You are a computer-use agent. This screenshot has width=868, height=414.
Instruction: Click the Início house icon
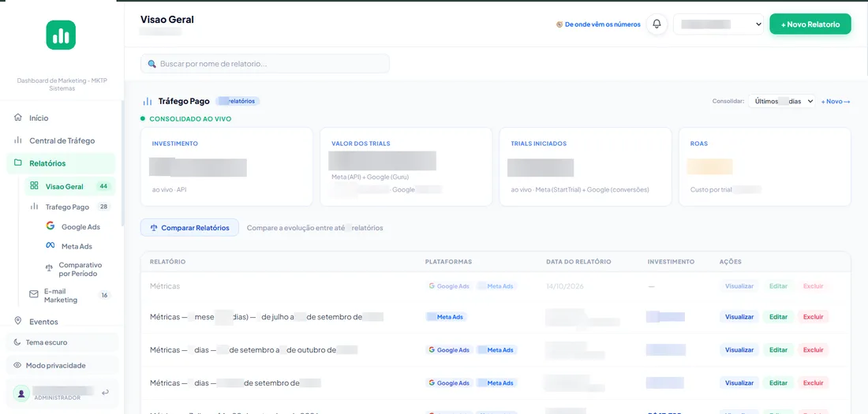18,117
